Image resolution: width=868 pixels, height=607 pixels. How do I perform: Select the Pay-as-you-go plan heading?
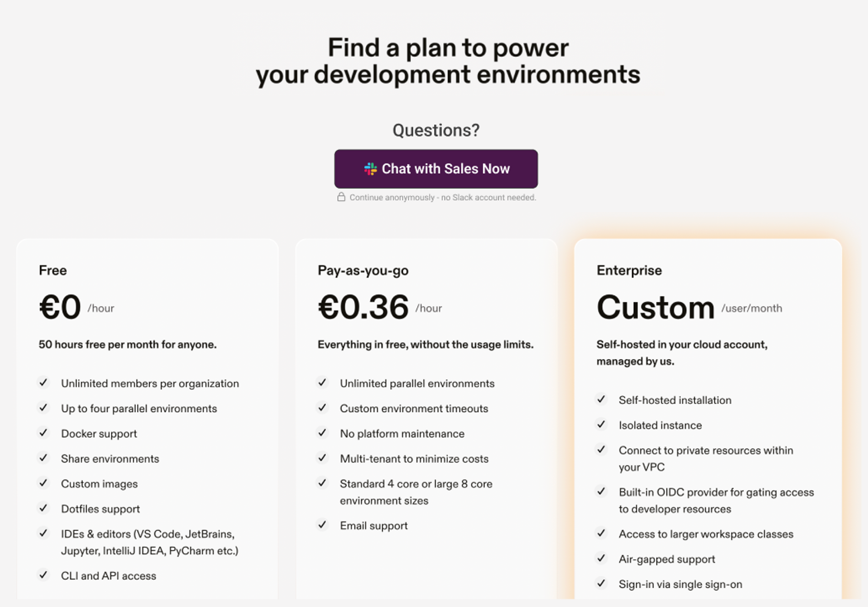click(x=363, y=270)
